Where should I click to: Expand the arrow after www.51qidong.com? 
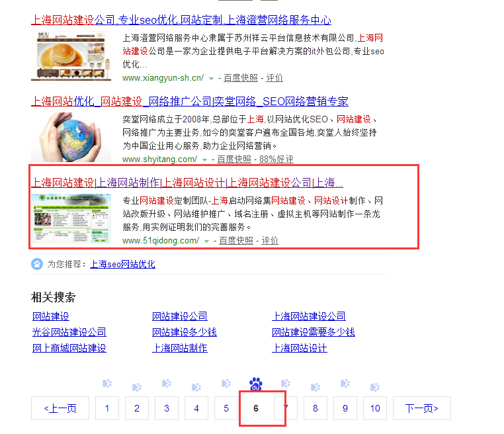(206, 241)
